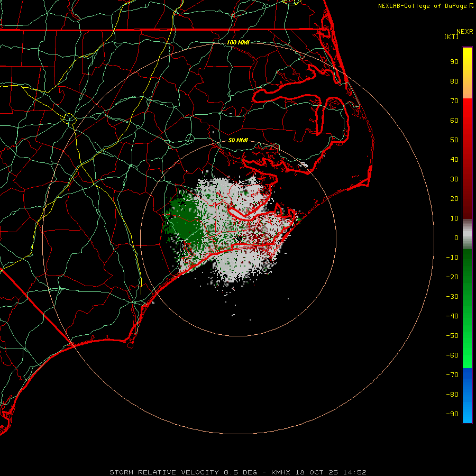Click the -70 legend value

click(452, 375)
